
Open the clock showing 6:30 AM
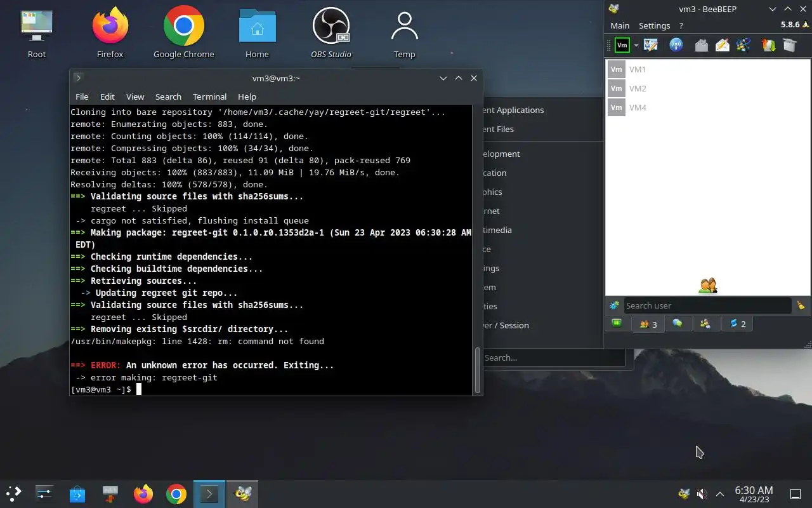coord(754,493)
